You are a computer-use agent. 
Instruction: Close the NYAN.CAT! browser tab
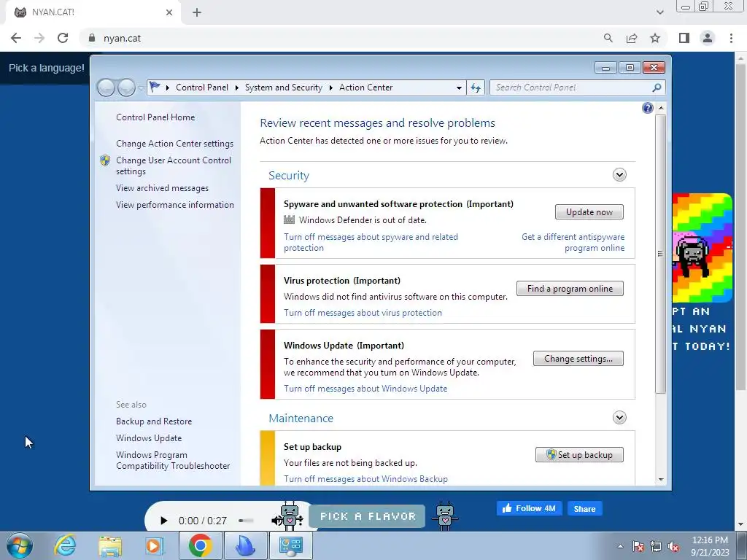click(x=169, y=12)
